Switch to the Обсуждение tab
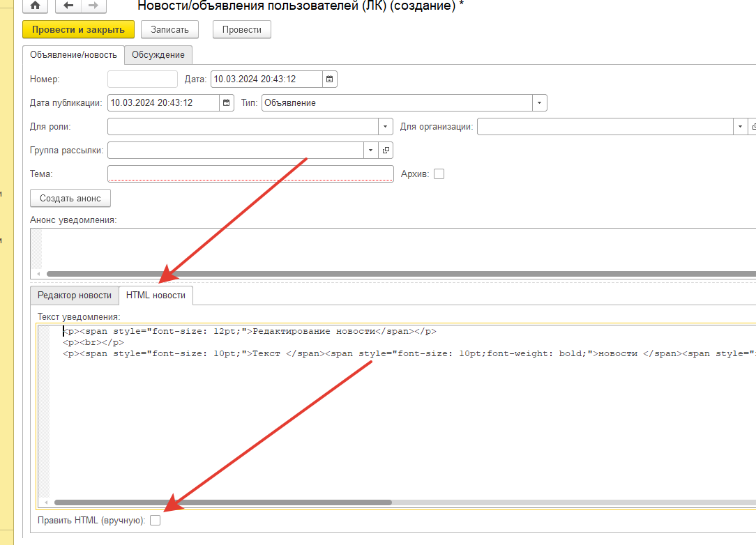 (x=158, y=55)
